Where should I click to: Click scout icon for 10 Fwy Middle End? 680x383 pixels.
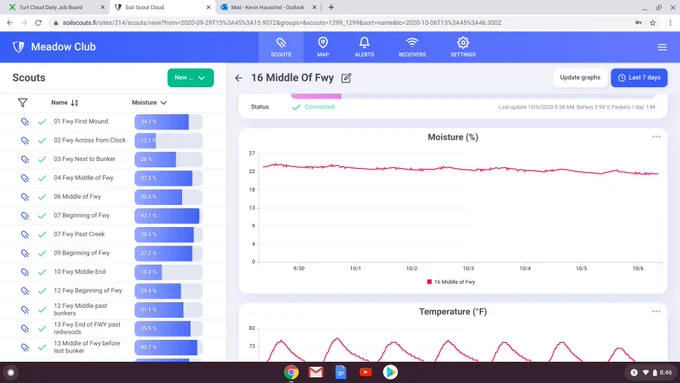25,272
